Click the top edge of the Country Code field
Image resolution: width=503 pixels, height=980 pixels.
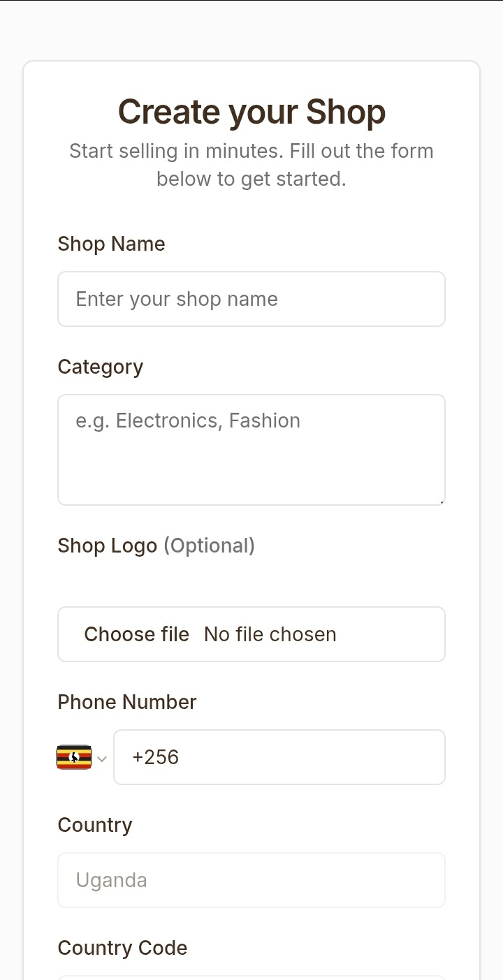251,977
